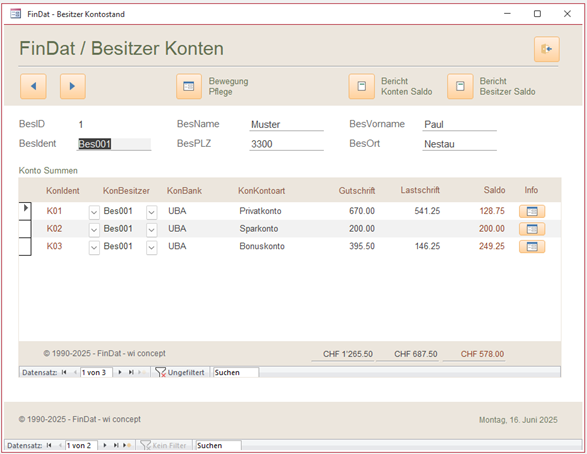Viewport: 587px width, 454px height.
Task: Create new record in main form navigator
Action: (127, 445)
